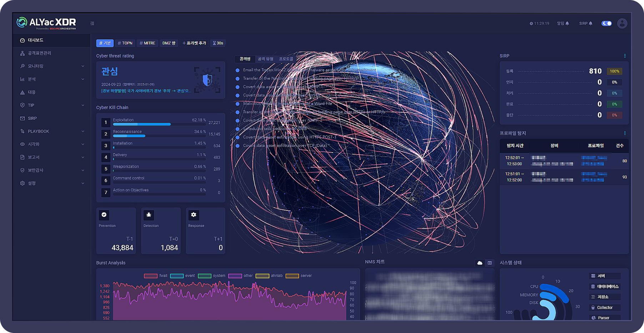Open the user profile avatar icon
Viewport: 644px width, 333px height.
click(x=622, y=24)
